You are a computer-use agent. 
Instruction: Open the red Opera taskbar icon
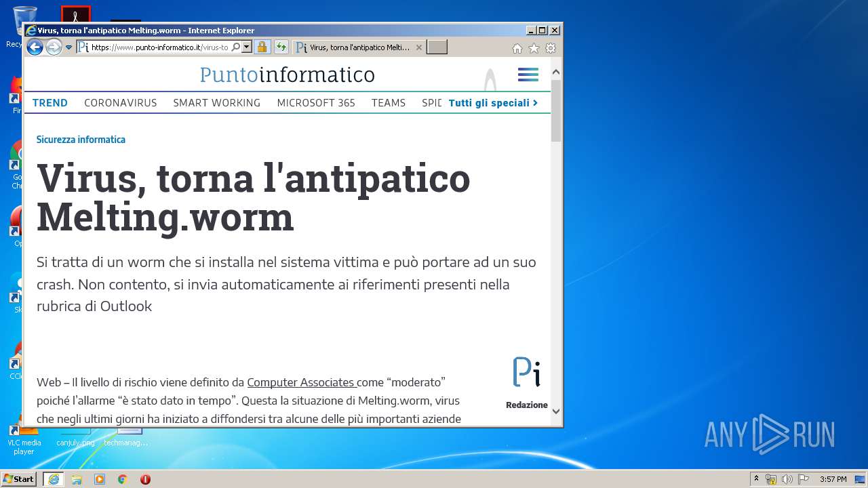(x=145, y=479)
